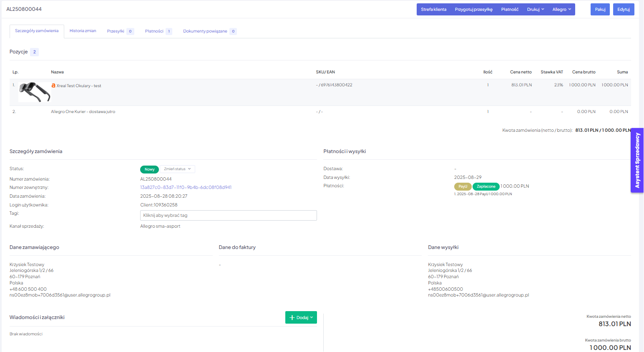Click the Strefa klienta button

click(433, 10)
